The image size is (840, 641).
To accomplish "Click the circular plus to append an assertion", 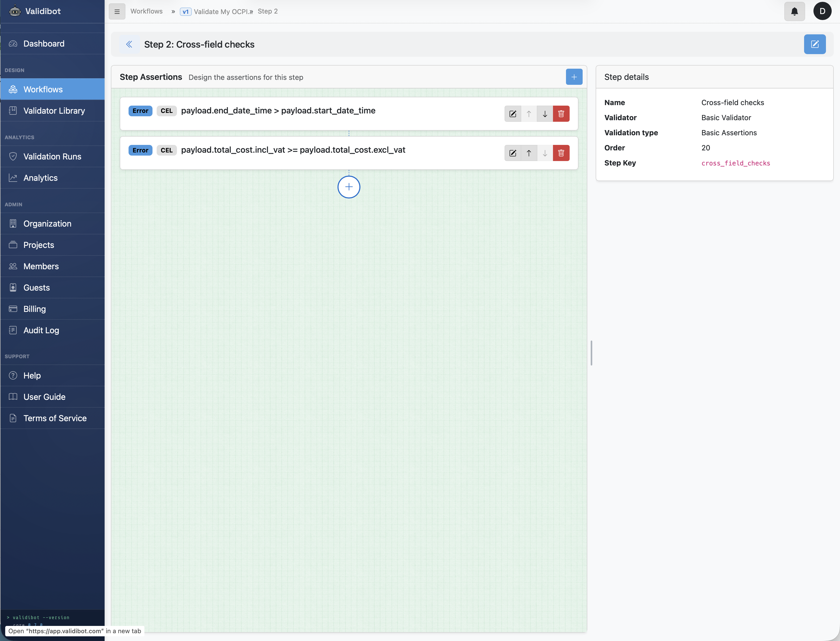I will point(348,187).
